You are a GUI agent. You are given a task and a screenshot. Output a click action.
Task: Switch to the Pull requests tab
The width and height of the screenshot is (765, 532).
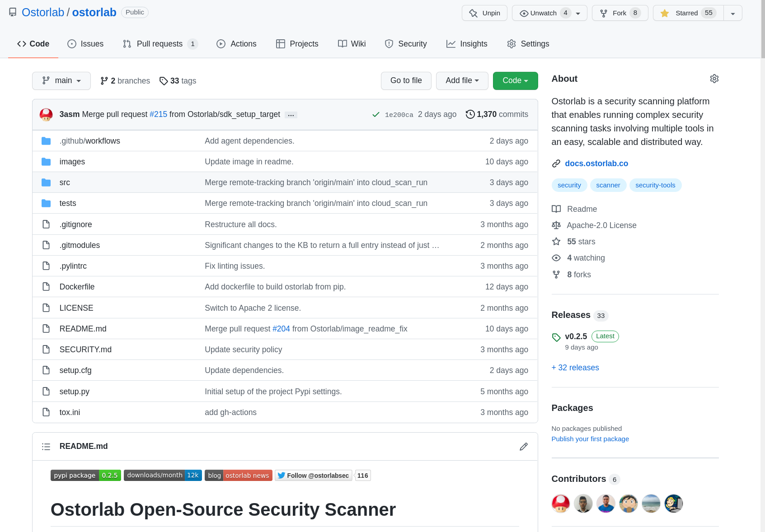160,44
